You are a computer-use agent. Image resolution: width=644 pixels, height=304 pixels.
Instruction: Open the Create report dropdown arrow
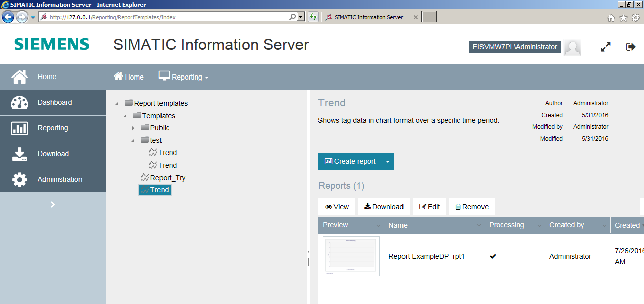(x=387, y=162)
